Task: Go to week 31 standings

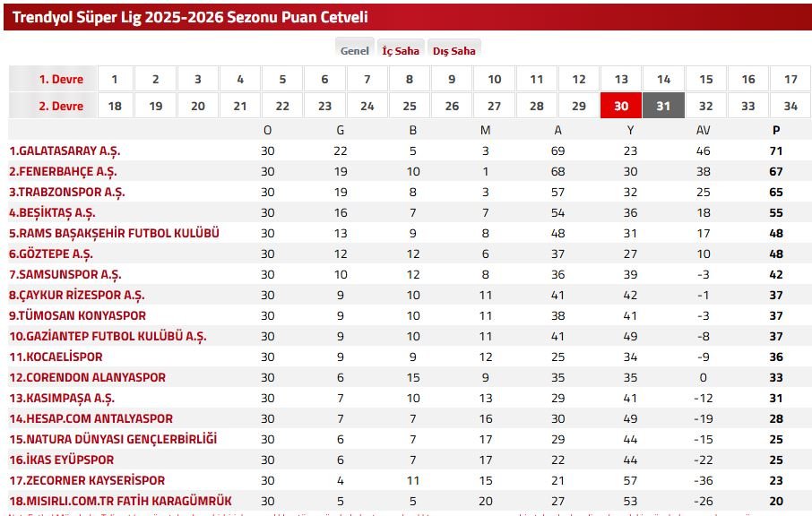Action: [663, 106]
